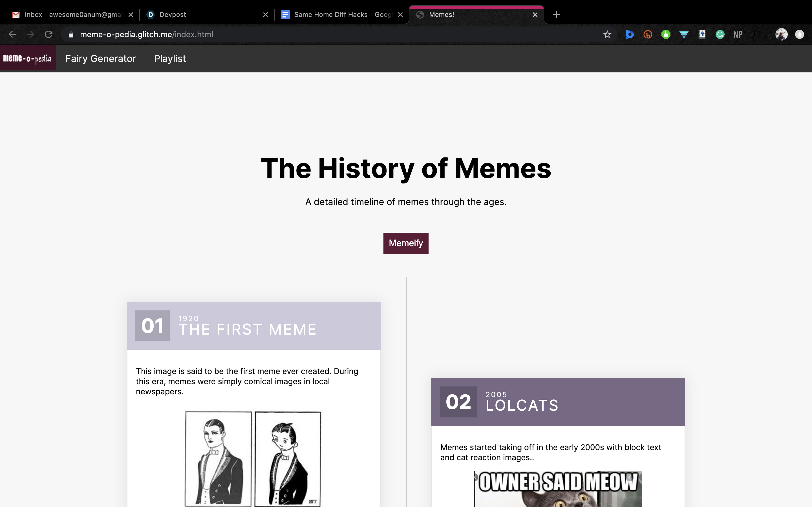The width and height of the screenshot is (812, 507).
Task: Open the Grammarly extension icon
Action: click(x=720, y=35)
